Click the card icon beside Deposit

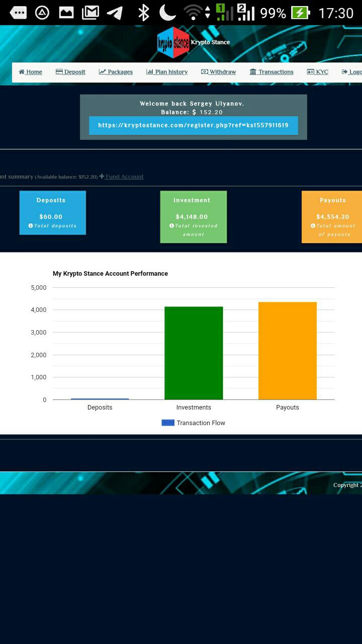59,72
